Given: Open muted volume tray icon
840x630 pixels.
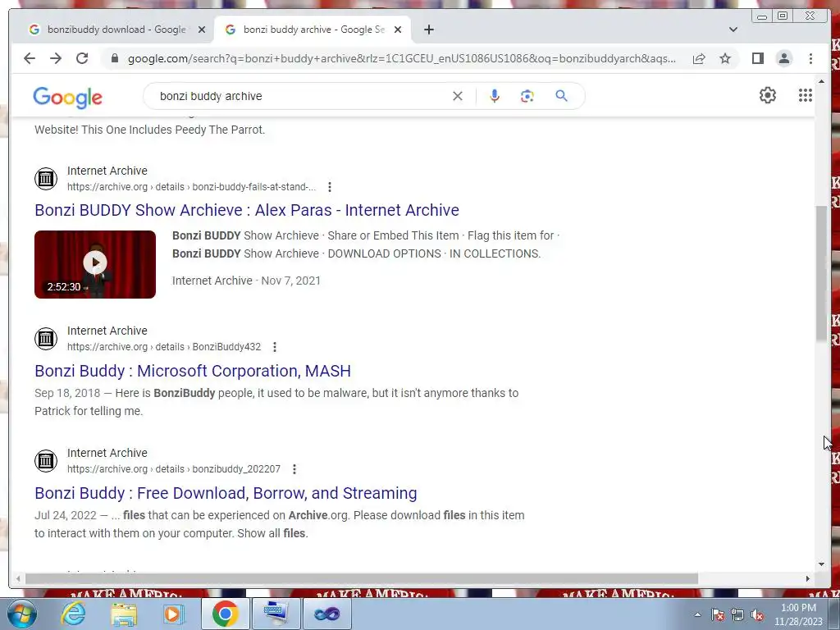Looking at the screenshot, I should click(757, 614).
